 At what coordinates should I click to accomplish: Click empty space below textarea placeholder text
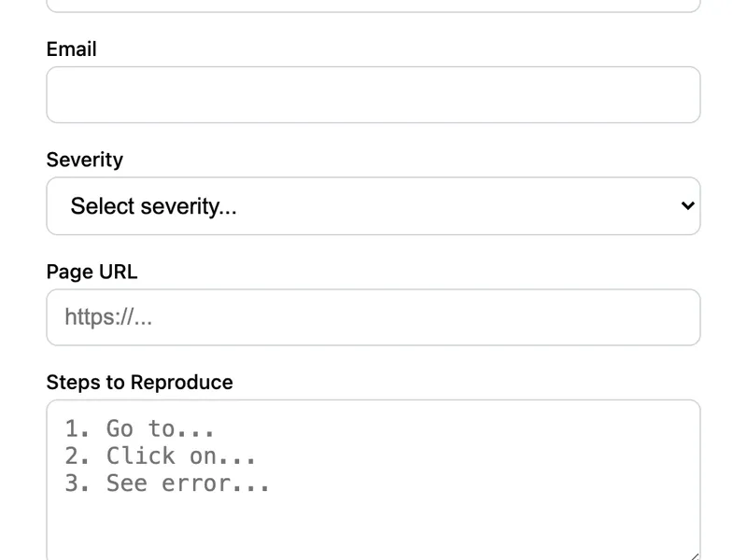click(373, 527)
